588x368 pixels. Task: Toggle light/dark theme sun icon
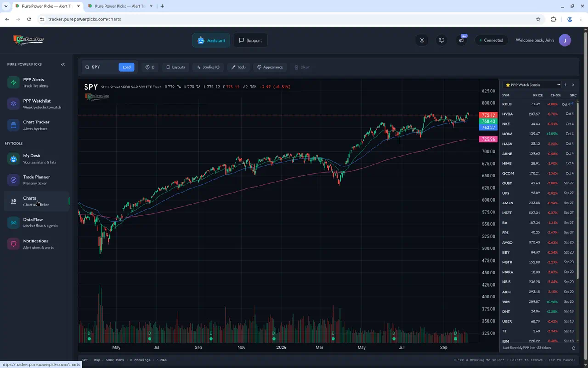422,40
